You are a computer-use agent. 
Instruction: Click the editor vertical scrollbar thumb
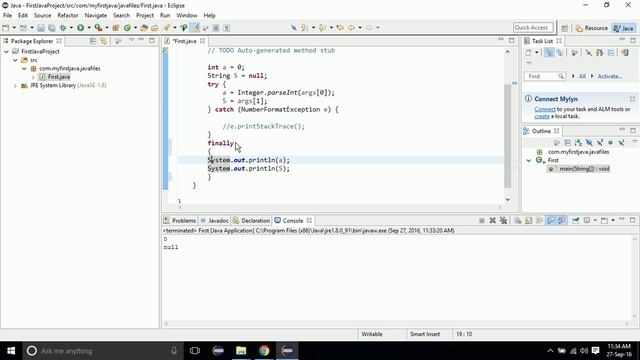[508, 136]
